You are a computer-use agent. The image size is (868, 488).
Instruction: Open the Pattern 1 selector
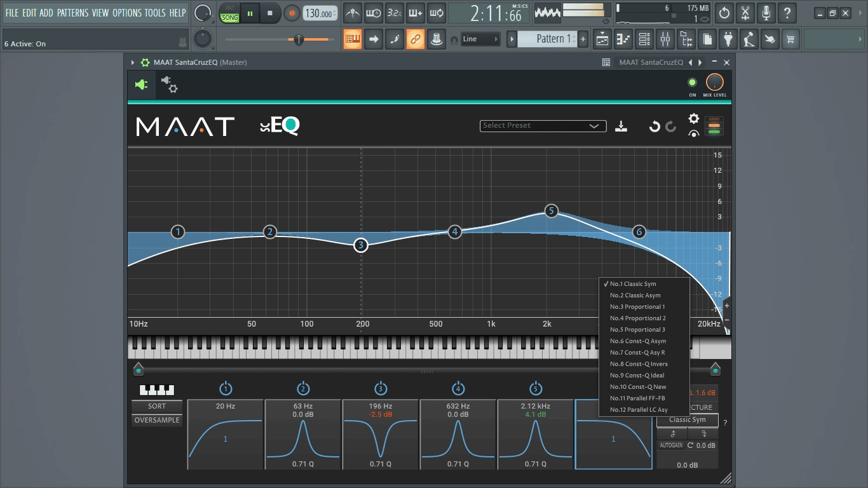pos(547,39)
